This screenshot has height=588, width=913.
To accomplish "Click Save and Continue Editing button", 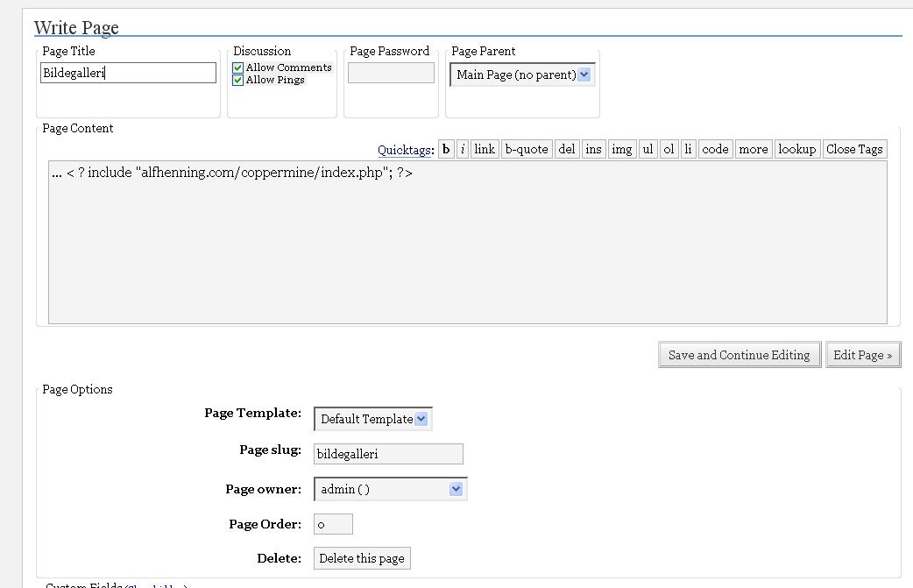I will coord(739,355).
